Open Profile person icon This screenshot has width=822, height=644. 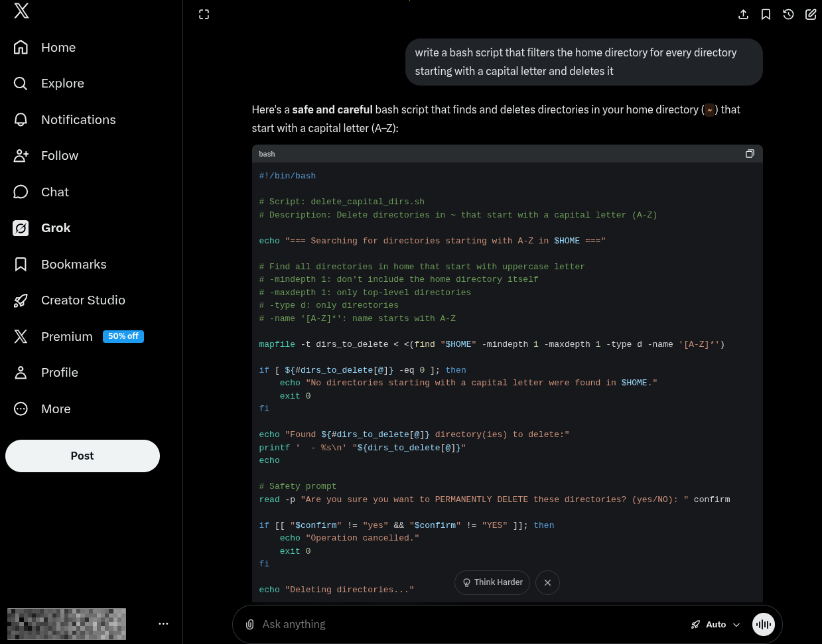coord(21,373)
